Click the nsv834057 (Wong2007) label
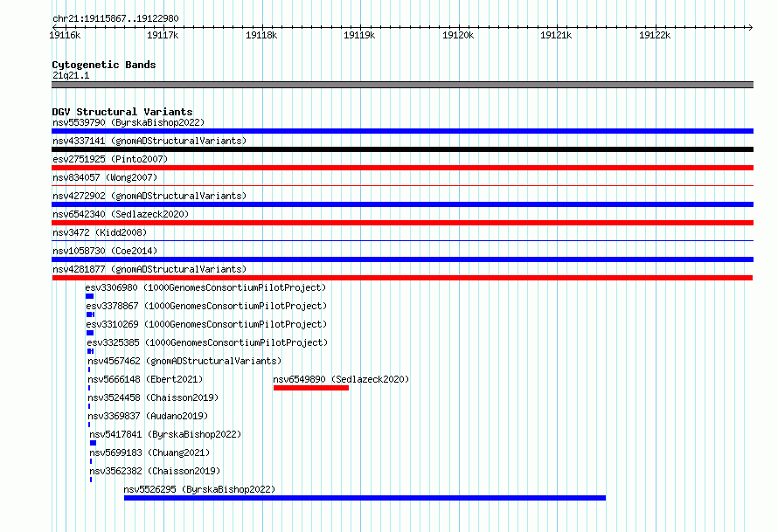Screen dimensions: 778x532 (105, 177)
